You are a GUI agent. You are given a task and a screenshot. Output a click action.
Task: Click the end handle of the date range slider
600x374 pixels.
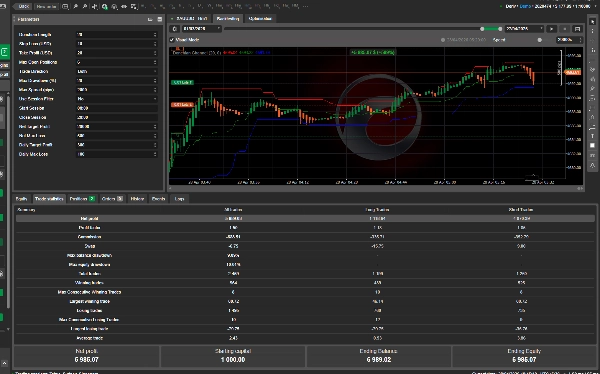(x=500, y=29)
